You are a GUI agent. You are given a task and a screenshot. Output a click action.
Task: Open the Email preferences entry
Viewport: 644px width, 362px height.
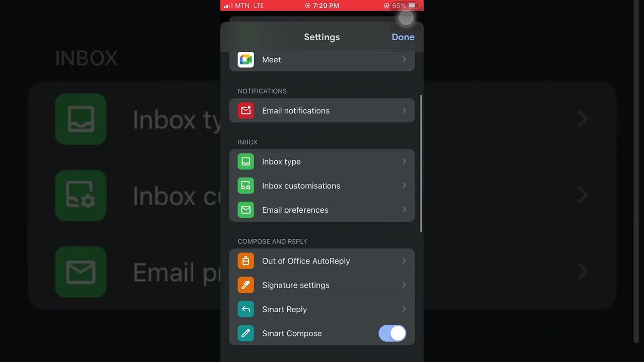click(x=322, y=210)
